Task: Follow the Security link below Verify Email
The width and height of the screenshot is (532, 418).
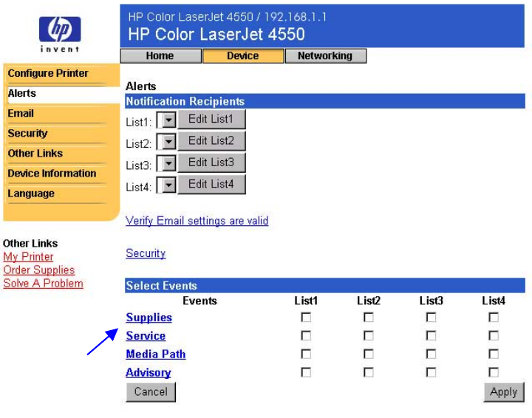Action: [x=146, y=253]
